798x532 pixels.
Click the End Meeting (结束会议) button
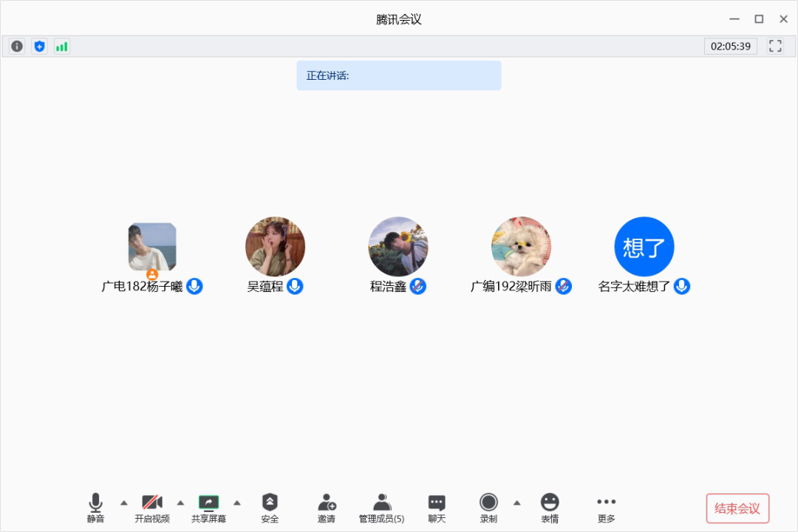tap(737, 508)
